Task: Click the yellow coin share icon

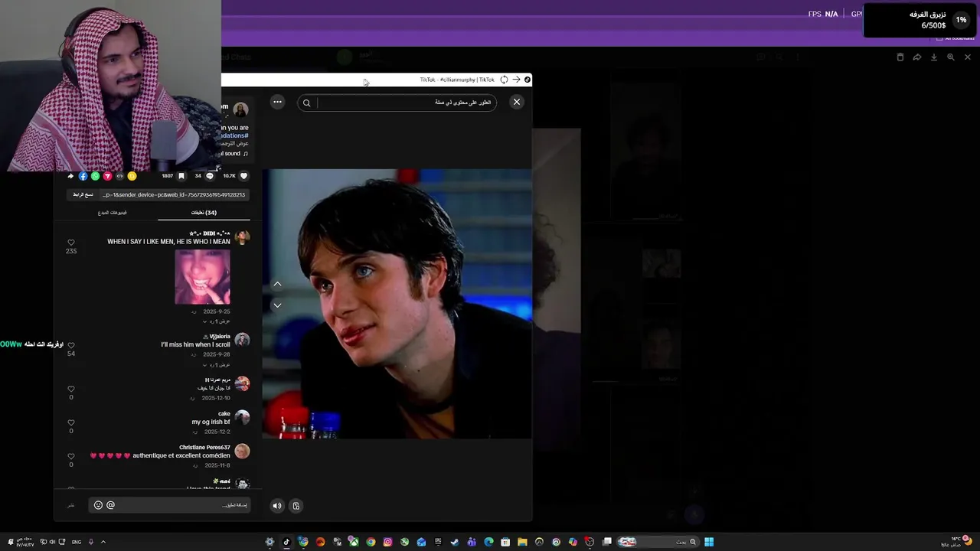Action: click(132, 176)
